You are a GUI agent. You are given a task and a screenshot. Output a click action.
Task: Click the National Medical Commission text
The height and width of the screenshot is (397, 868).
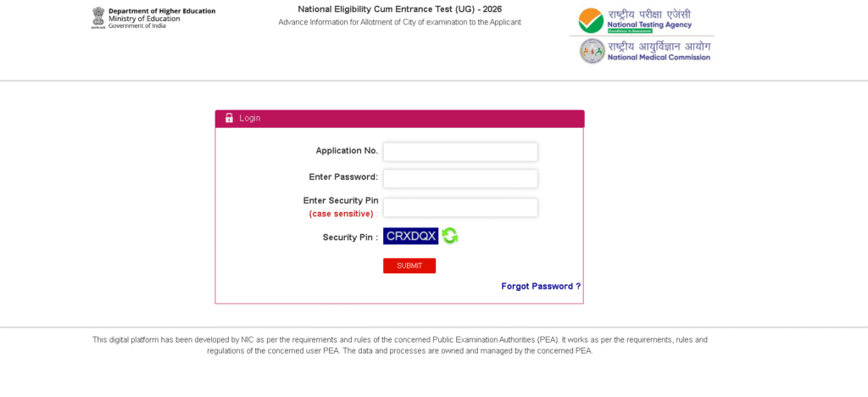[x=659, y=57]
